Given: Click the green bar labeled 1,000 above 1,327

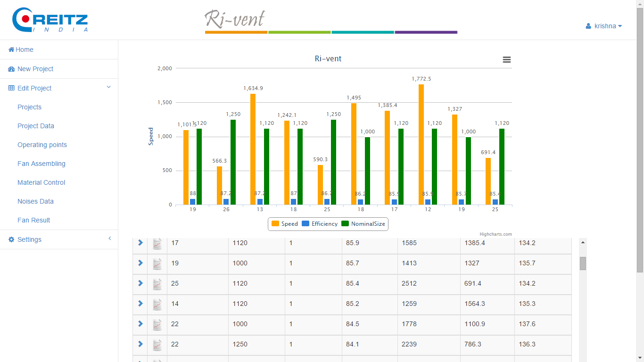Looking at the screenshot, I should (x=468, y=171).
